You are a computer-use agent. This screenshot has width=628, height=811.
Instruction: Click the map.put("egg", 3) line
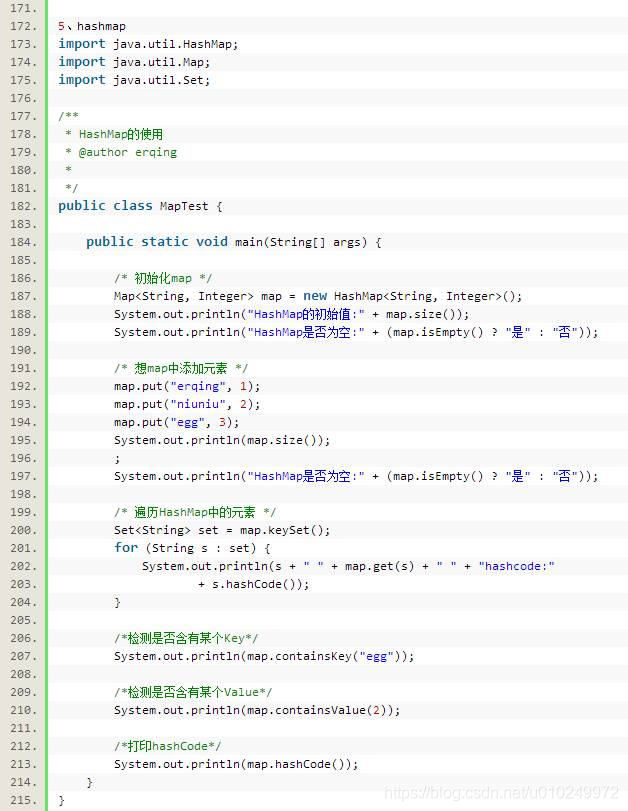click(177, 423)
